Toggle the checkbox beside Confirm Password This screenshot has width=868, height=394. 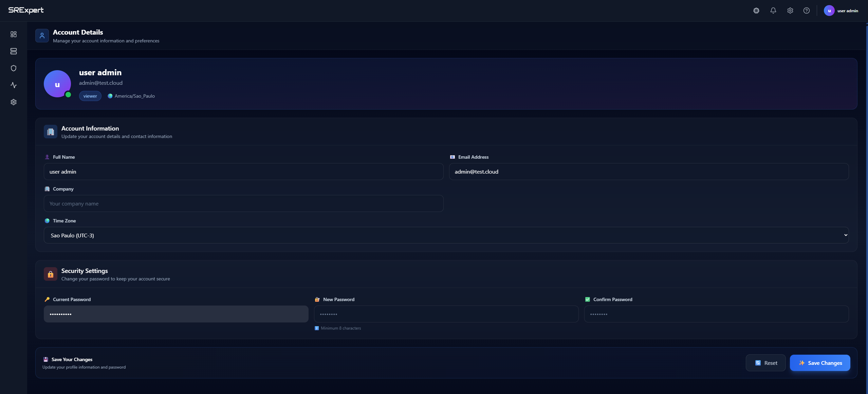[x=587, y=299]
